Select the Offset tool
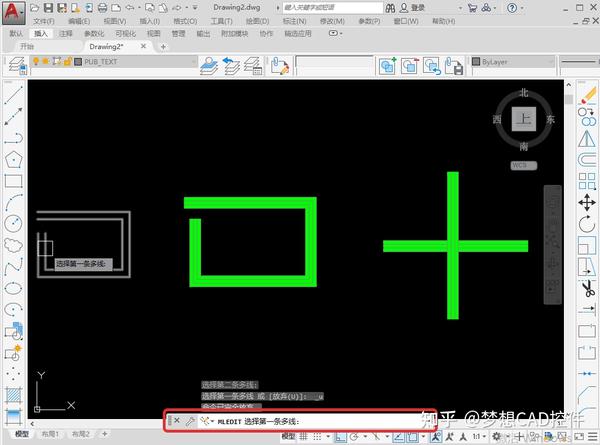The width and height of the screenshot is (600, 445). [587, 160]
